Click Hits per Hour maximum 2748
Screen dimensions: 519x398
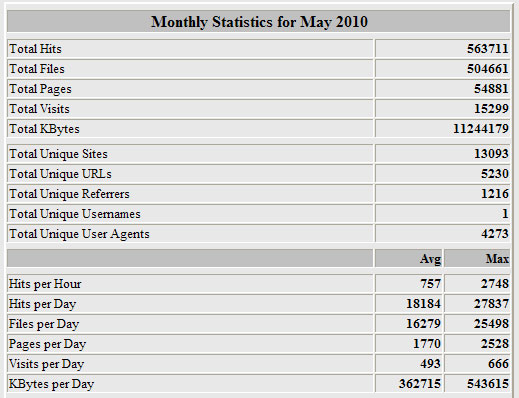coord(495,284)
